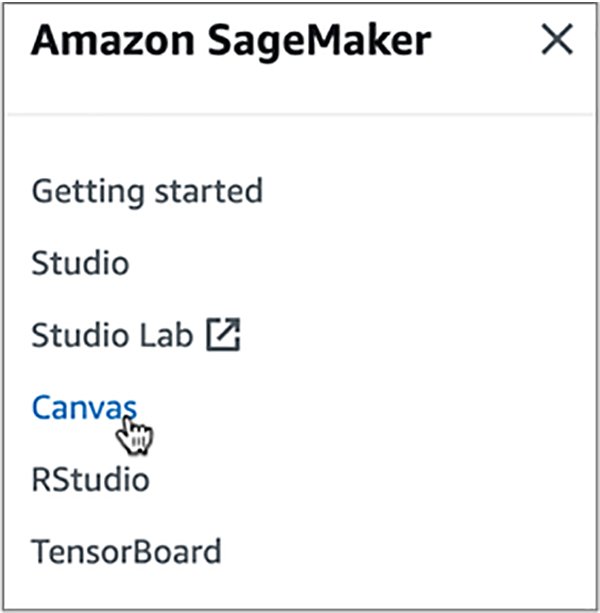This screenshot has height=613, width=600.
Task: Close the Amazon SageMaker navigation panel
Action: [x=556, y=41]
